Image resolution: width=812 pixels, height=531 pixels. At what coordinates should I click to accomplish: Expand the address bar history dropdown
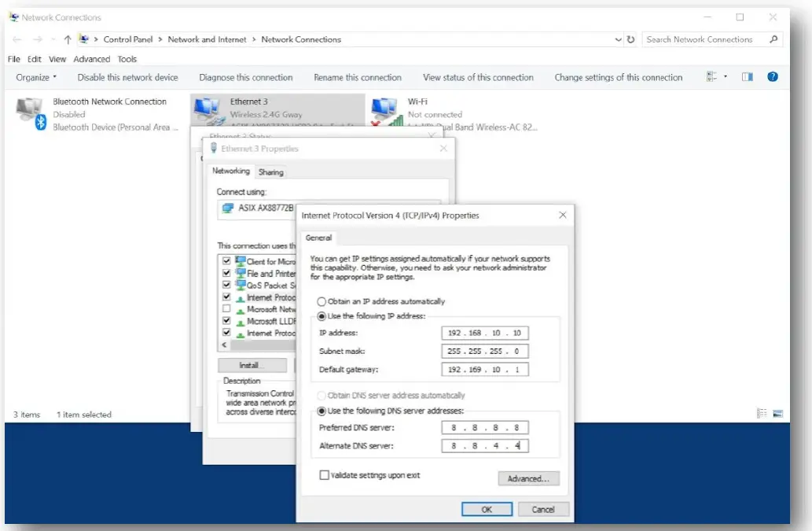pos(618,39)
